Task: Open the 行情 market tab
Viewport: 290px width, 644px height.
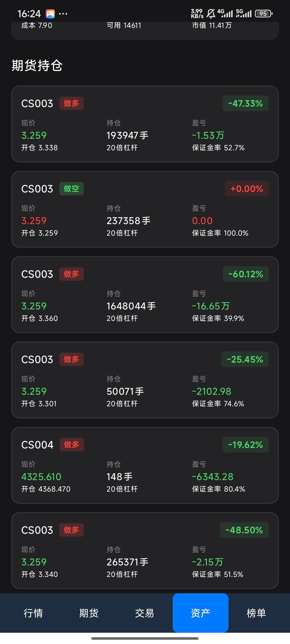Action: pos(33,613)
